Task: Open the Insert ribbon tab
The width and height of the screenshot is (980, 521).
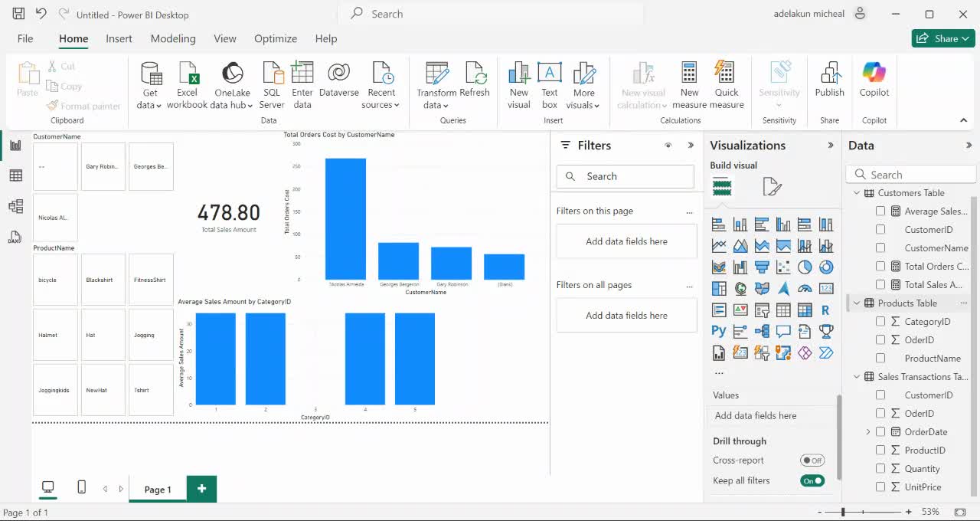Action: point(119,38)
